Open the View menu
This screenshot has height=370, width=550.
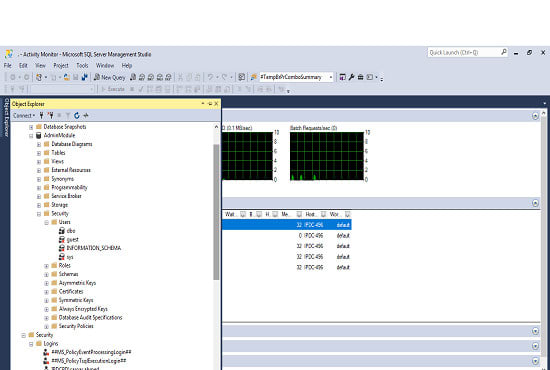click(40, 66)
